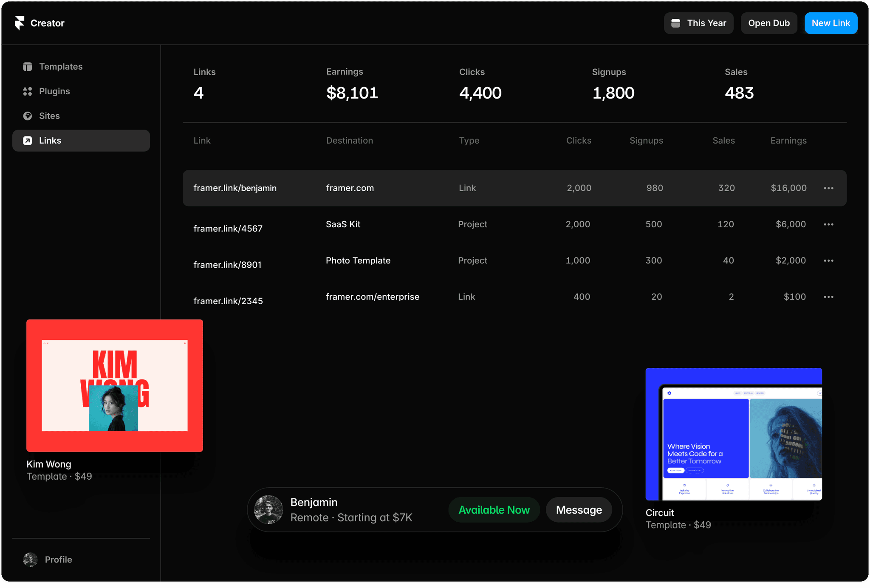Image resolution: width=870 pixels, height=588 pixels.
Task: Open options menu for framer.link/benjamin row
Action: (828, 188)
